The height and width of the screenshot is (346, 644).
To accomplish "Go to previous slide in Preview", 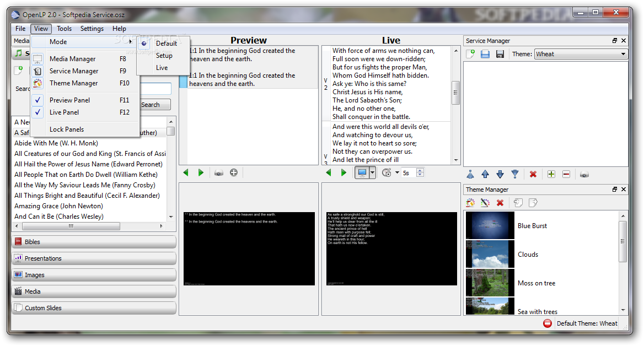I will 186,173.
